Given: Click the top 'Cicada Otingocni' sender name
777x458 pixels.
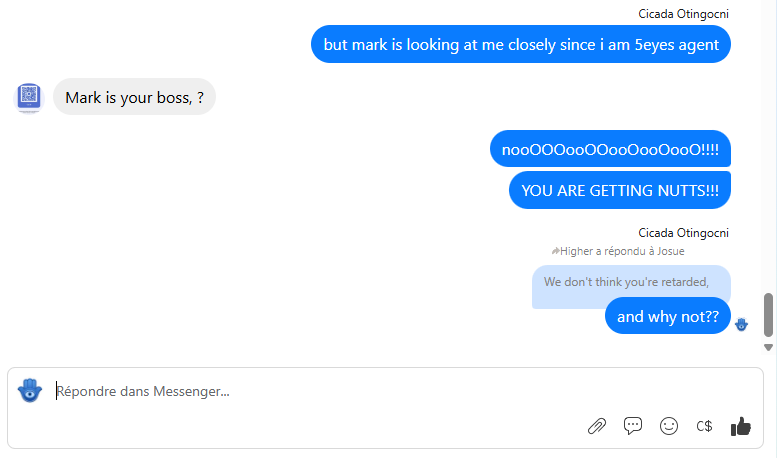Looking at the screenshot, I should (683, 14).
